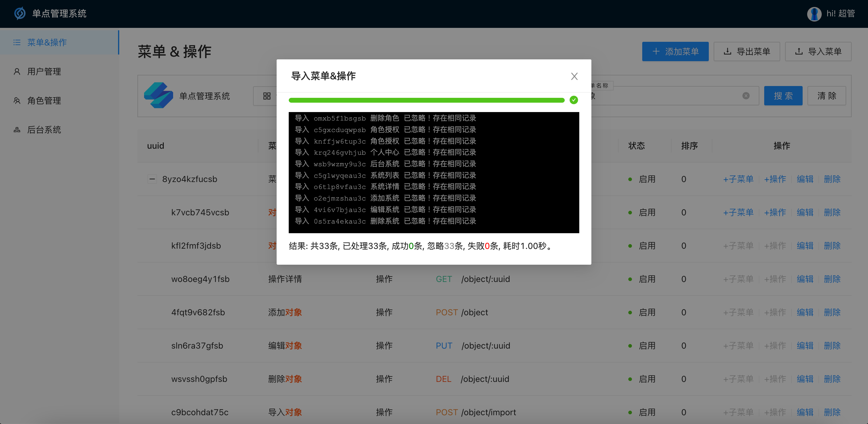This screenshot has height=424, width=868.
Task: Click the 添加菜单 button
Action: point(675,51)
